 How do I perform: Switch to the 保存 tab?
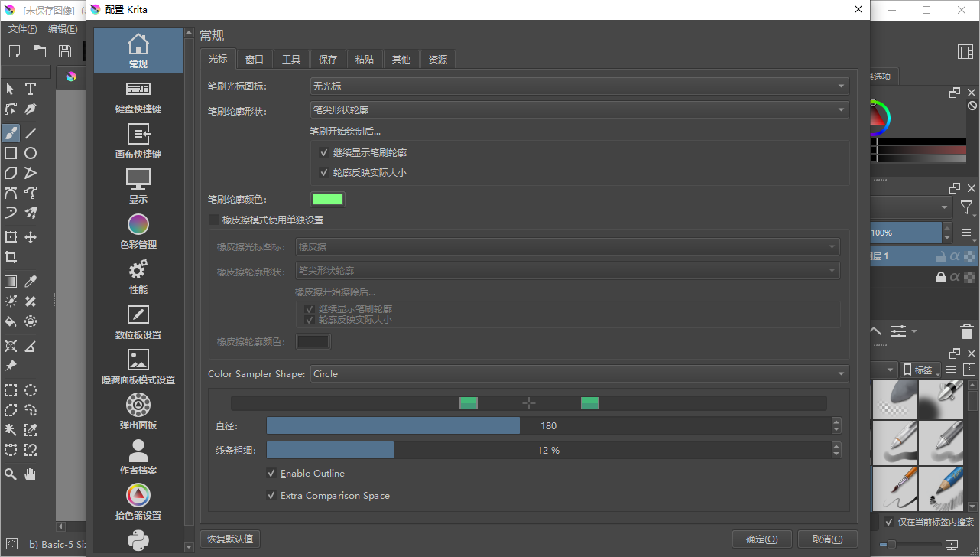(x=328, y=60)
